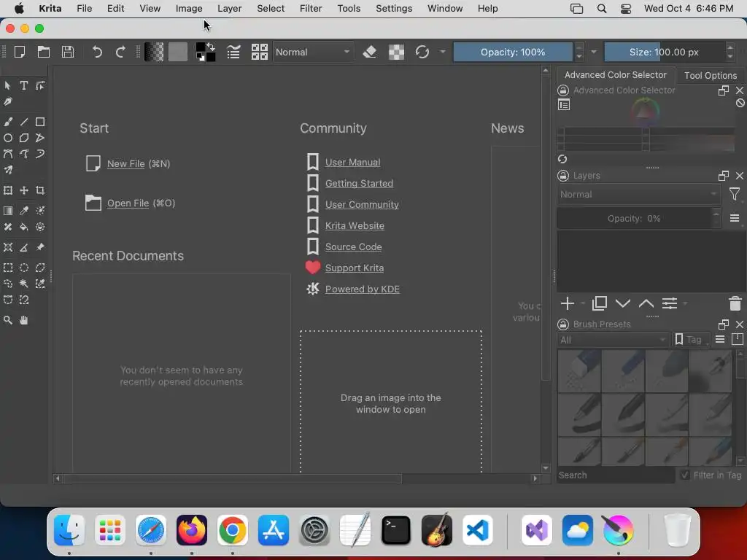The image size is (747, 560).
Task: Open the All tag filter dropdown in Brush Presets
Action: click(613, 340)
